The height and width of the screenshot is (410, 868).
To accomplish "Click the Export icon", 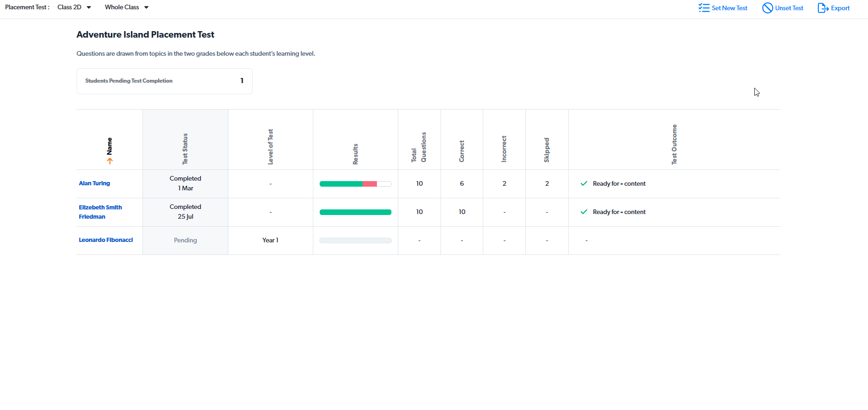I will click(823, 8).
